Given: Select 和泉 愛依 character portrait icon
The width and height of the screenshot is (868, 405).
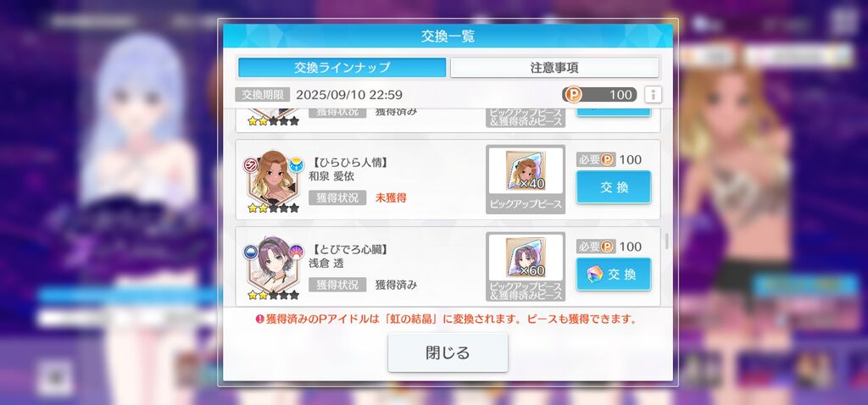Looking at the screenshot, I should pos(272,179).
